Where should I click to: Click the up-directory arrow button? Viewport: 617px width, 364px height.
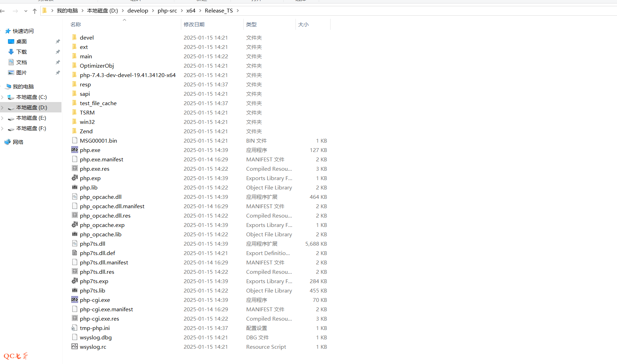35,11
